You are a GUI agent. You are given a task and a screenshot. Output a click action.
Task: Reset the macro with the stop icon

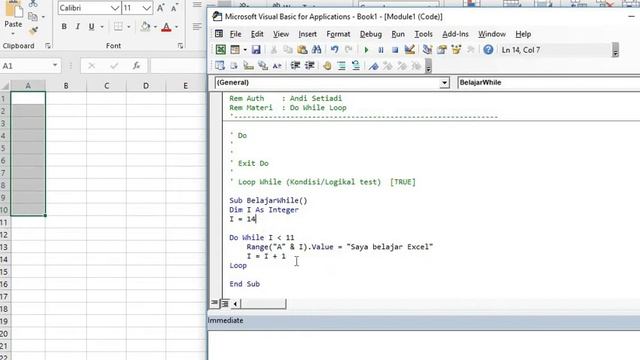point(395,50)
